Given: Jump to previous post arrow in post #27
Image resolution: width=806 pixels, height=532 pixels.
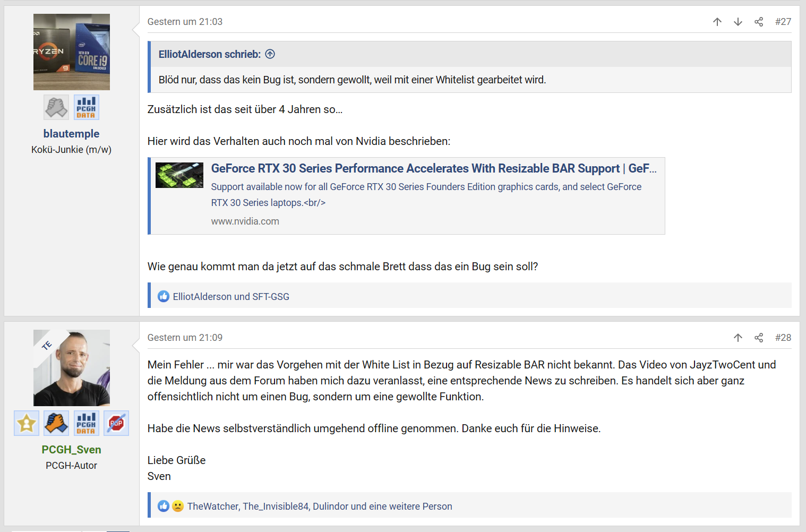Looking at the screenshot, I should (x=717, y=22).
